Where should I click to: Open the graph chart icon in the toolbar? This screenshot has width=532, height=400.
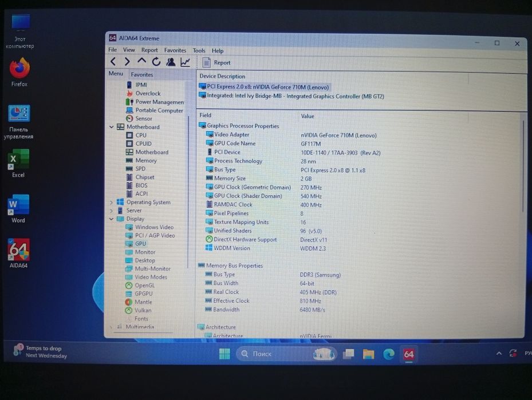click(x=185, y=62)
